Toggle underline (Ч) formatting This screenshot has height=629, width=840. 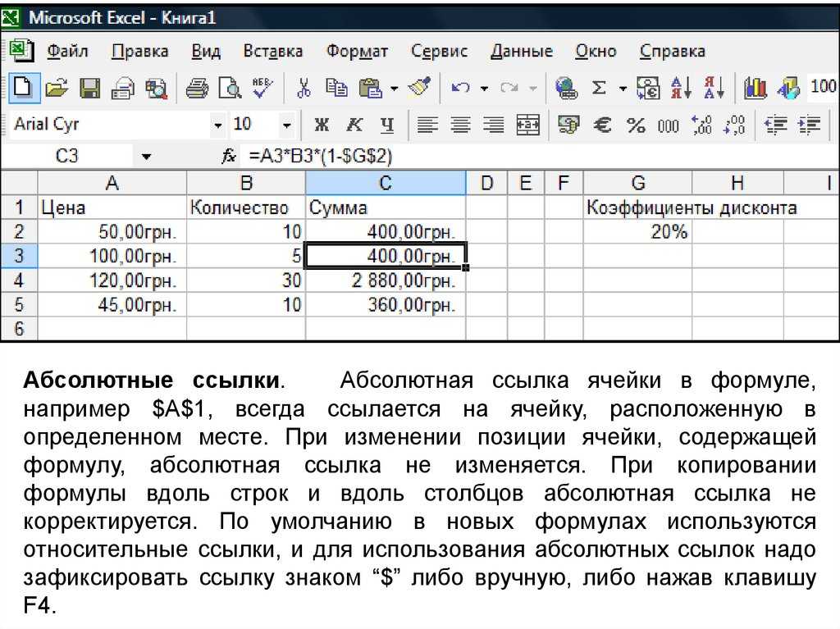[387, 125]
